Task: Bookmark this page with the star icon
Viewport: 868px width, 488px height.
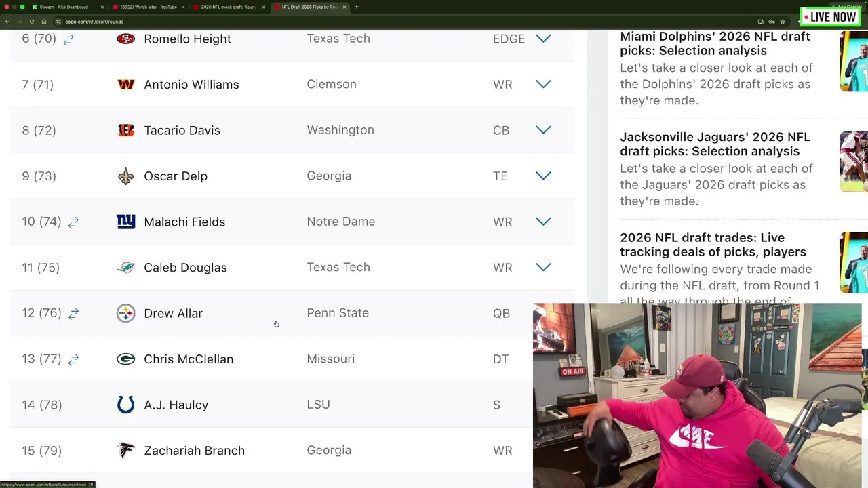Action: pos(783,22)
